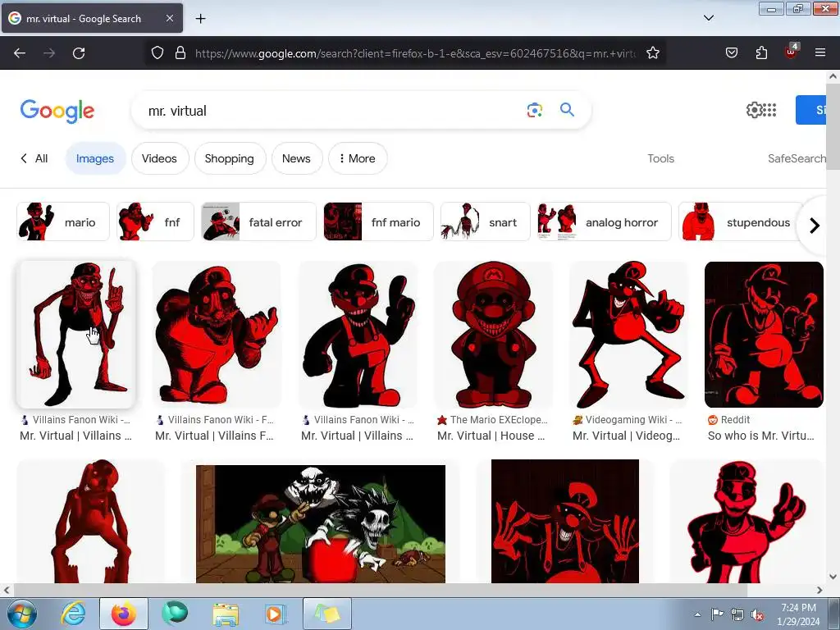Select the Images tab
The image size is (840, 630).
click(95, 158)
